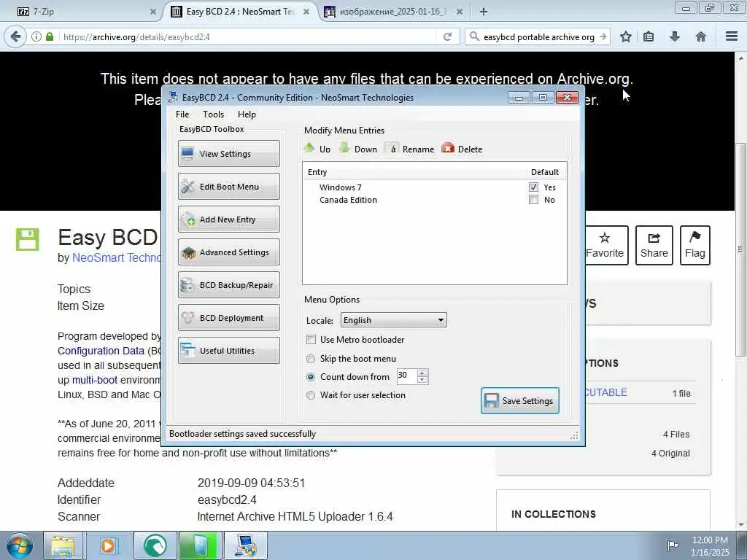
Task: Open Add New Entry section
Action: [228, 219]
